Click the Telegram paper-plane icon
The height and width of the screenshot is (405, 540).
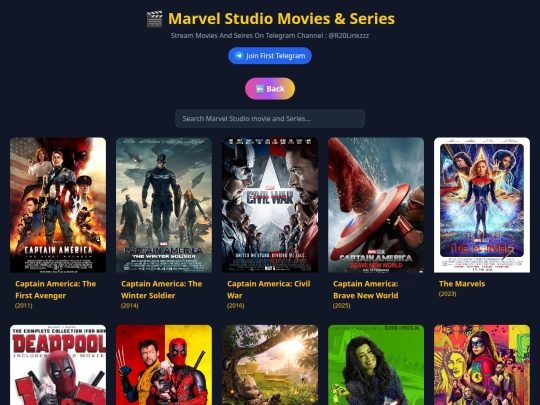click(x=239, y=56)
